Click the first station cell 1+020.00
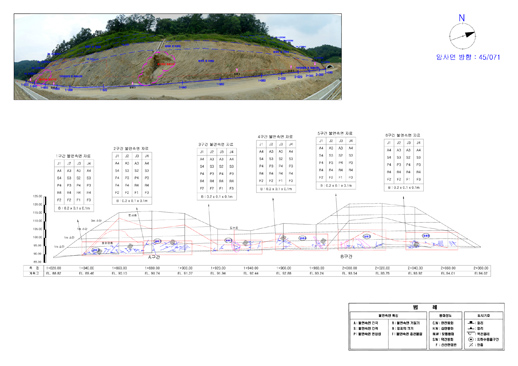Screen dimensions: 518x366 54,268
